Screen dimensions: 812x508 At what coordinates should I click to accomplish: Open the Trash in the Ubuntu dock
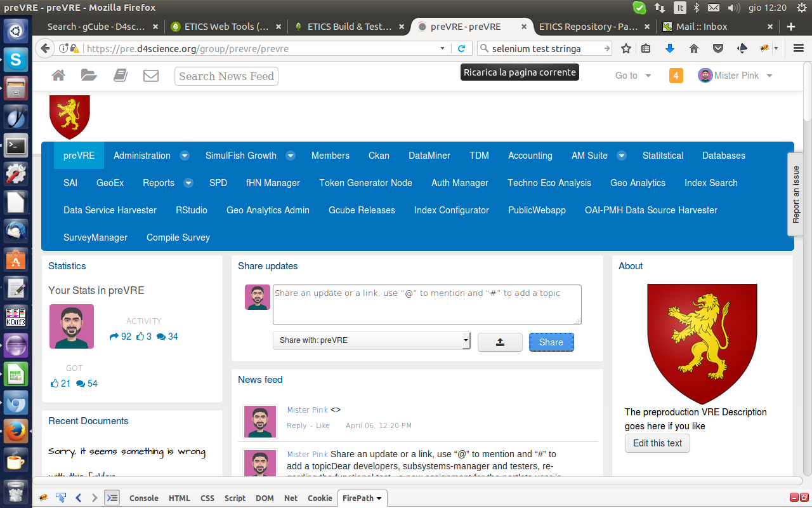pyautogui.click(x=16, y=491)
